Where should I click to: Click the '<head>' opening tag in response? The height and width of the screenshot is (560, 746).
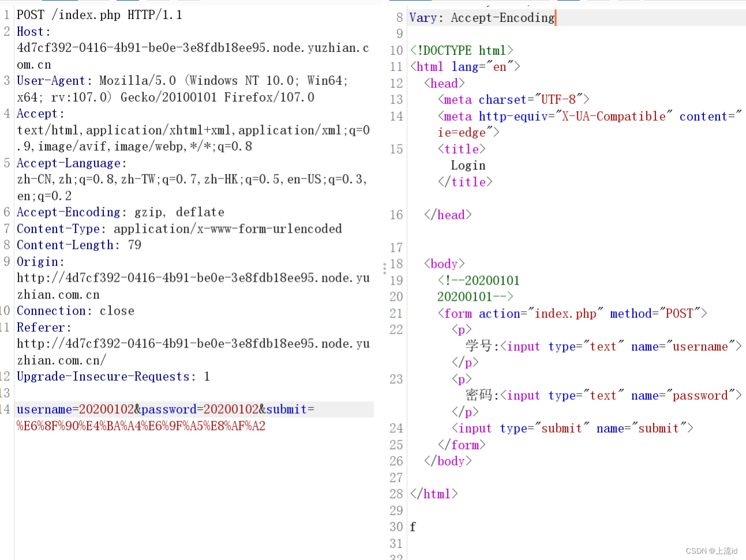(444, 83)
